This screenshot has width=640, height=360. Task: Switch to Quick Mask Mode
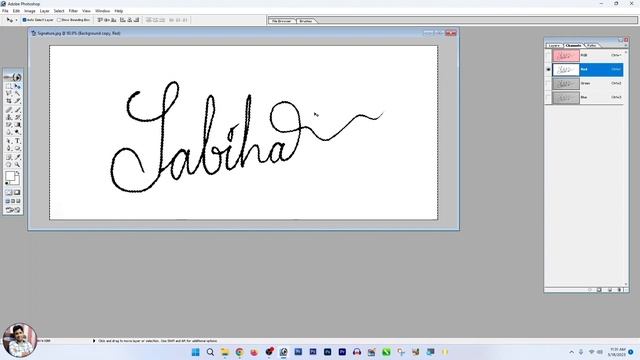tap(18, 192)
